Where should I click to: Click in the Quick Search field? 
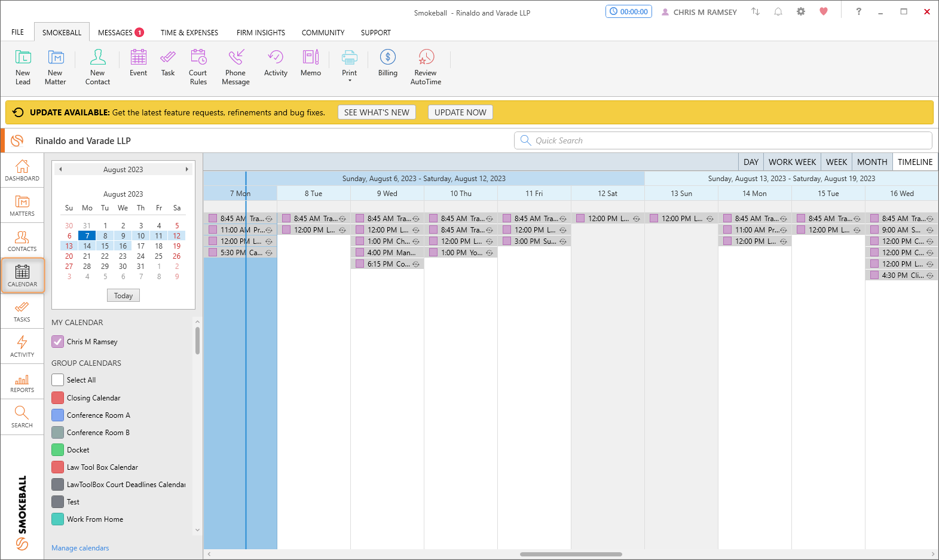[723, 140]
